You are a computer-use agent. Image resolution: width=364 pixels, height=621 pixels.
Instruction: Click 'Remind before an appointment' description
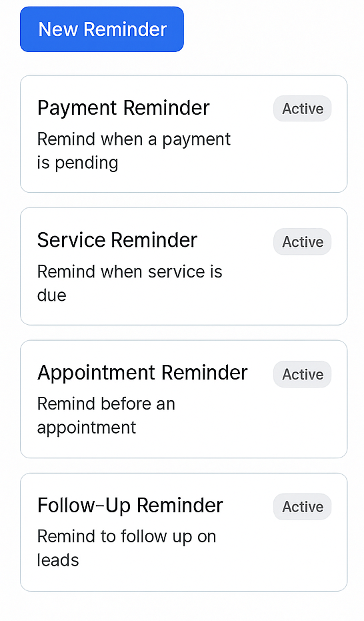[106, 416]
